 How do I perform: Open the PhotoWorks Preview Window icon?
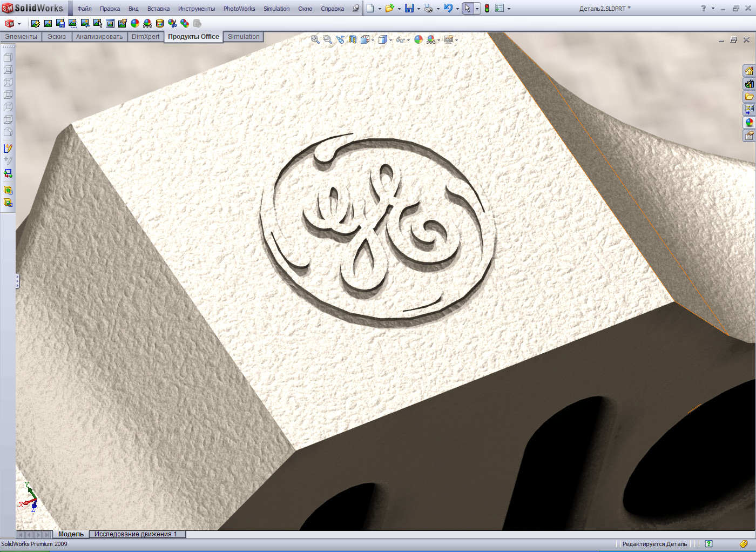[110, 23]
